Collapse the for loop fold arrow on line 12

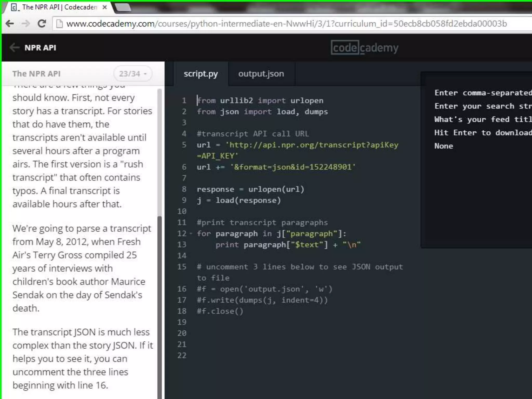(x=191, y=234)
